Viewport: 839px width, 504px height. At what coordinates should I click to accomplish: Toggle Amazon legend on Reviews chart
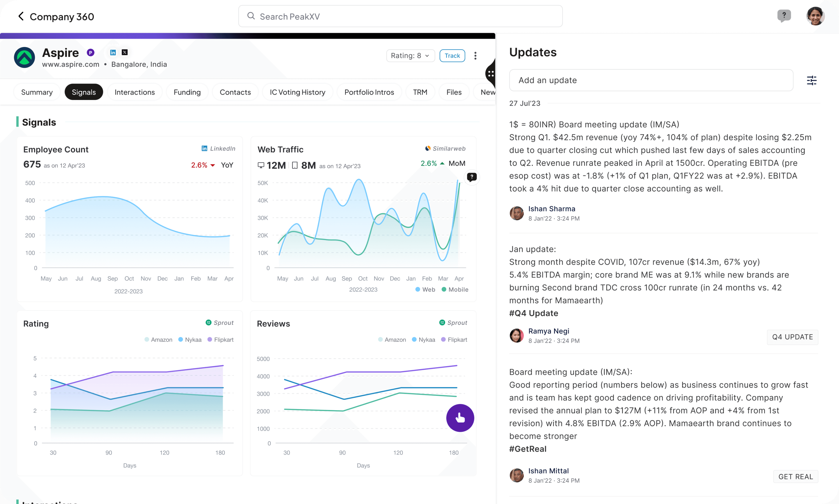tap(392, 340)
